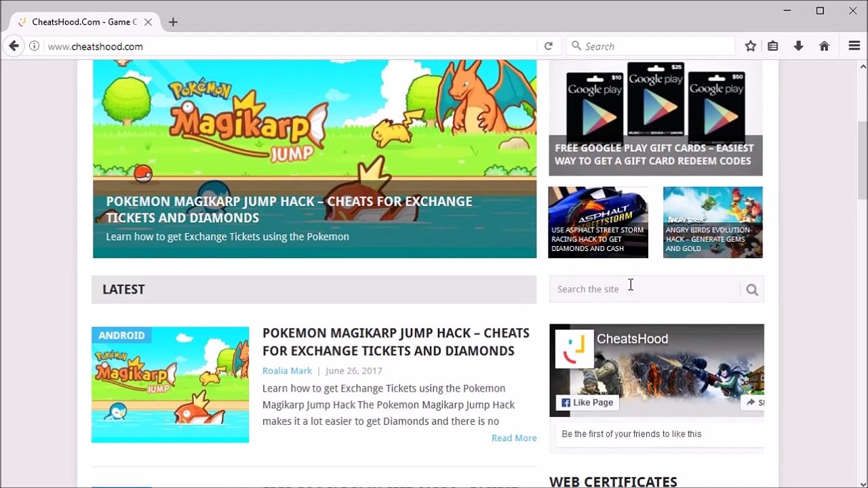Show bookmarks list icon in toolbar
This screenshot has width=868, height=488.
pos(773,46)
